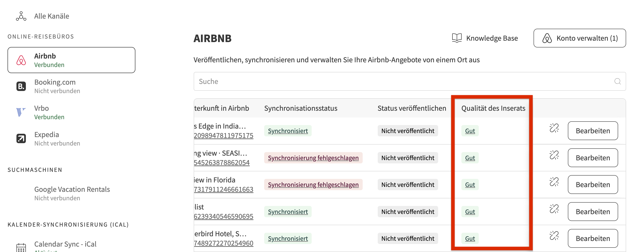Image resolution: width=644 pixels, height=252 pixels.
Task: Unlink the last listing via broken-chain icon
Action: (554, 236)
